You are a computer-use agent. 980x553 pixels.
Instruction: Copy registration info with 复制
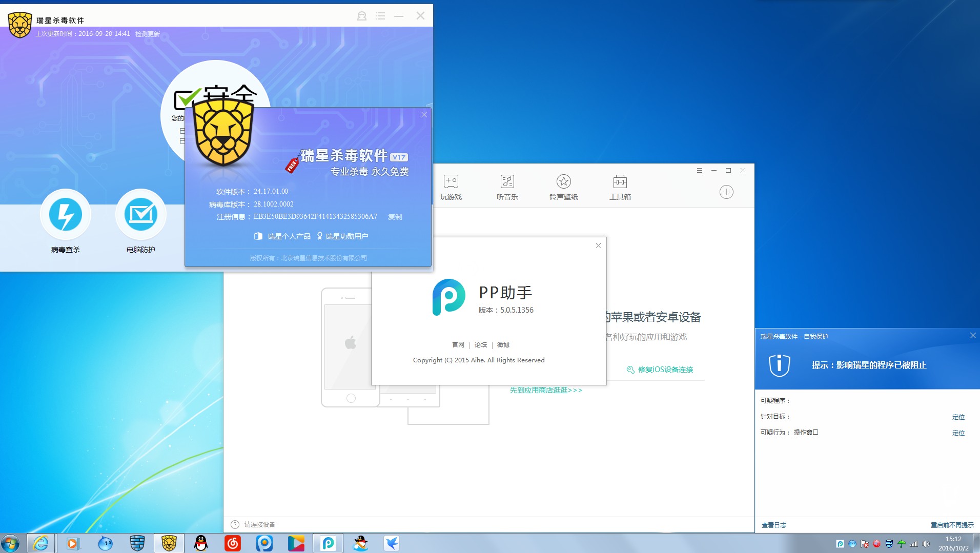pos(395,217)
